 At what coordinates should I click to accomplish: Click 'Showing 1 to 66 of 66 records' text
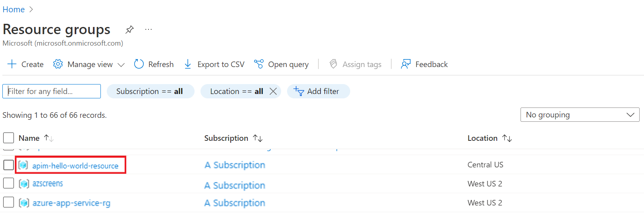pos(54,115)
